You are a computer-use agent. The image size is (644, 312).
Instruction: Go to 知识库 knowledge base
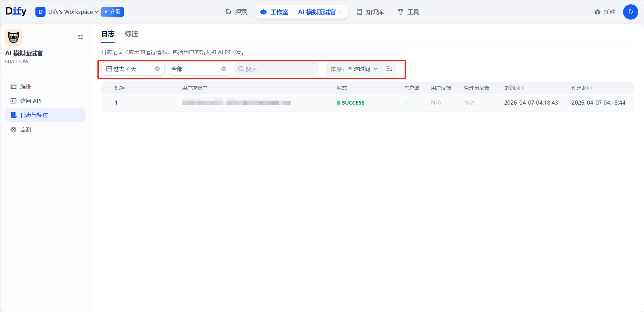[x=370, y=12]
